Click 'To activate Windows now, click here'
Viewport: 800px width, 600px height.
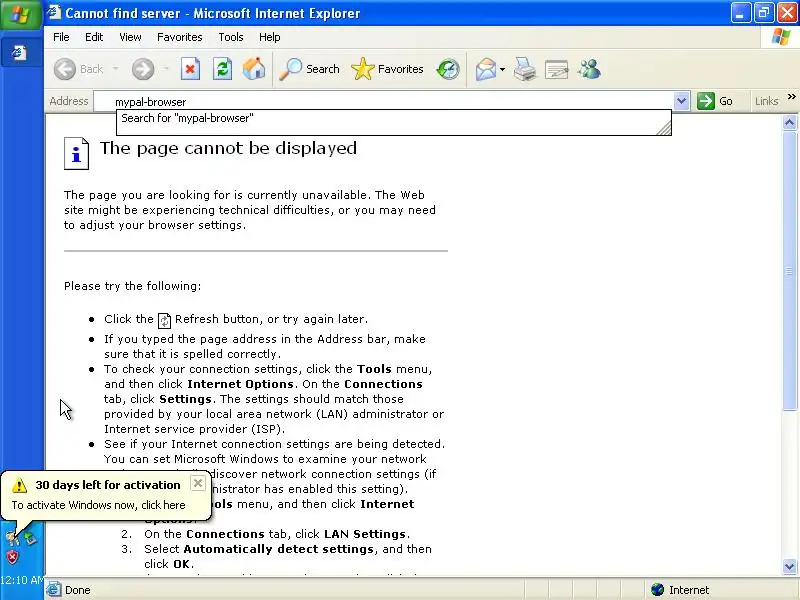(x=98, y=505)
